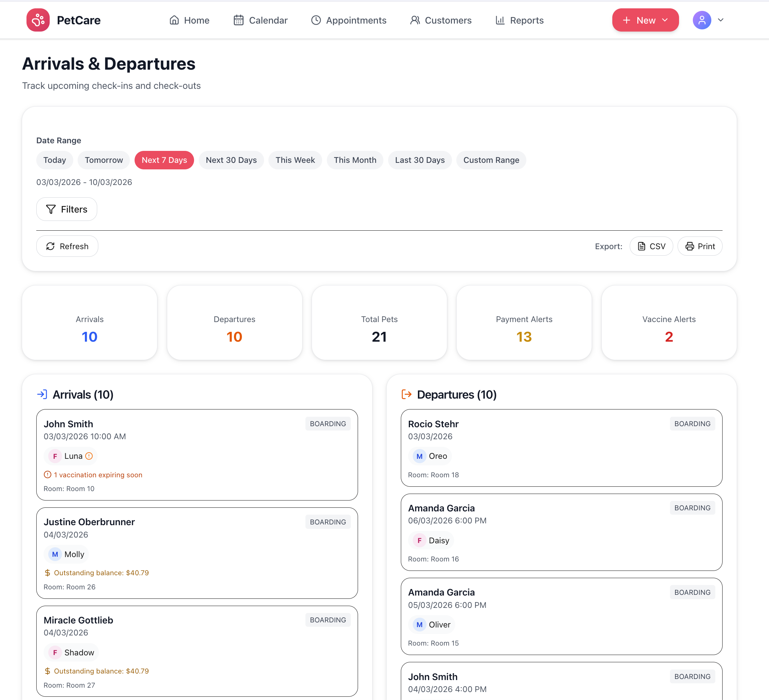Click the PetCare paw logo

tap(38, 20)
